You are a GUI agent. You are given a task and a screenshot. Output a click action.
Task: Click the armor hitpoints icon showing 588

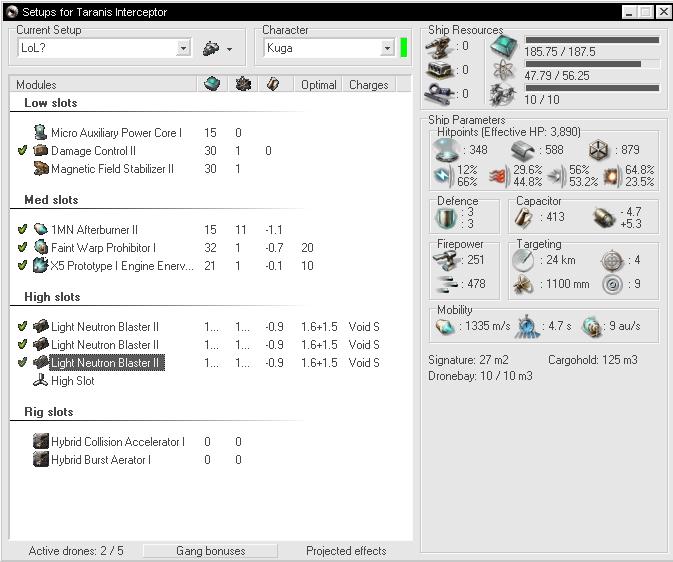tap(522, 151)
